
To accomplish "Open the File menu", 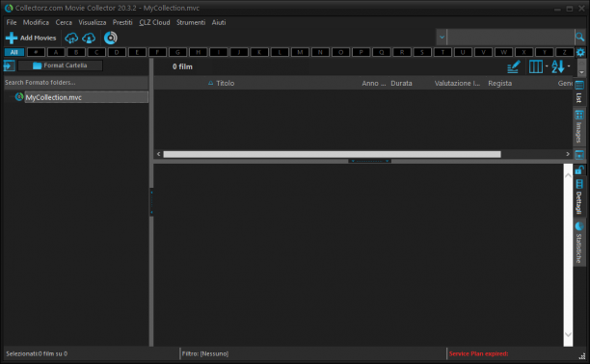I will point(12,22).
